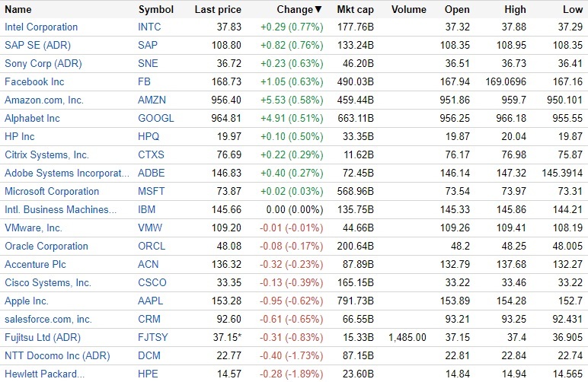Click the Facebook Inc company link

[x=34, y=82]
